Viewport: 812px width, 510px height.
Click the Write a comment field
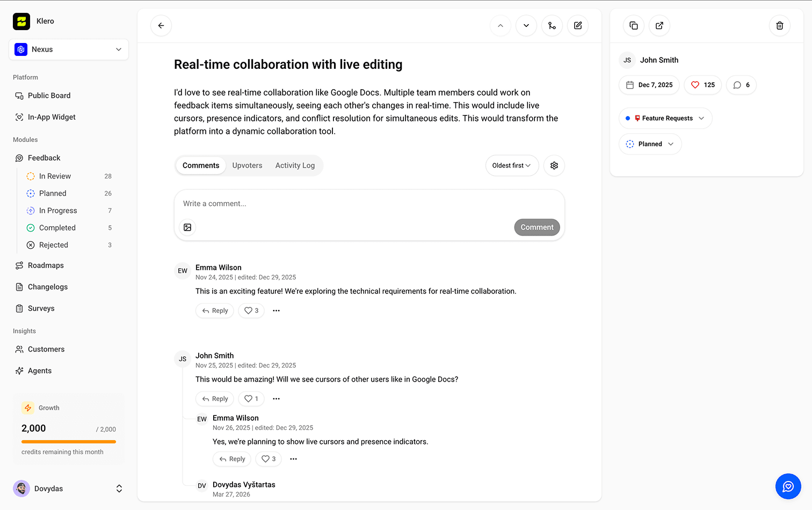coord(369,204)
